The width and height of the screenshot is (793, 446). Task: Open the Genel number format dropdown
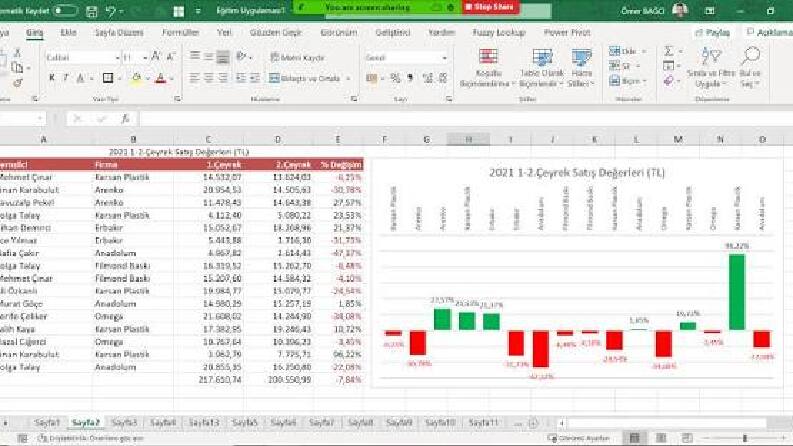point(444,58)
